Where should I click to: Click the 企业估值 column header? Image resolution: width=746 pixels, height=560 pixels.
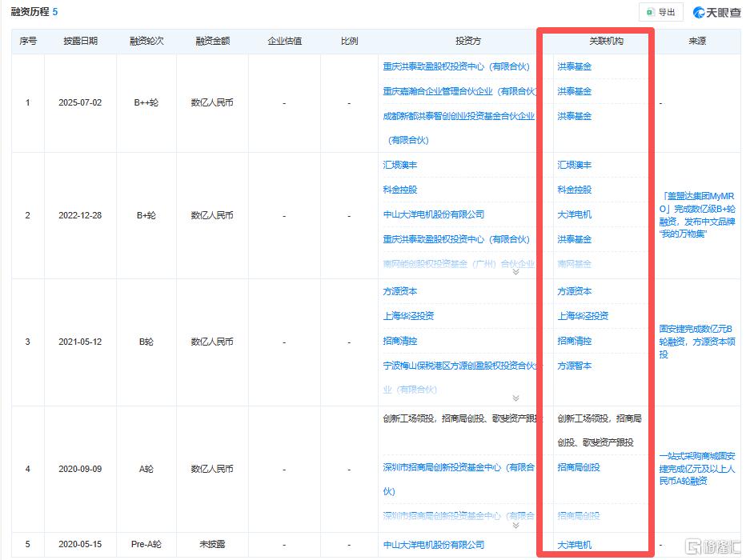[284, 41]
